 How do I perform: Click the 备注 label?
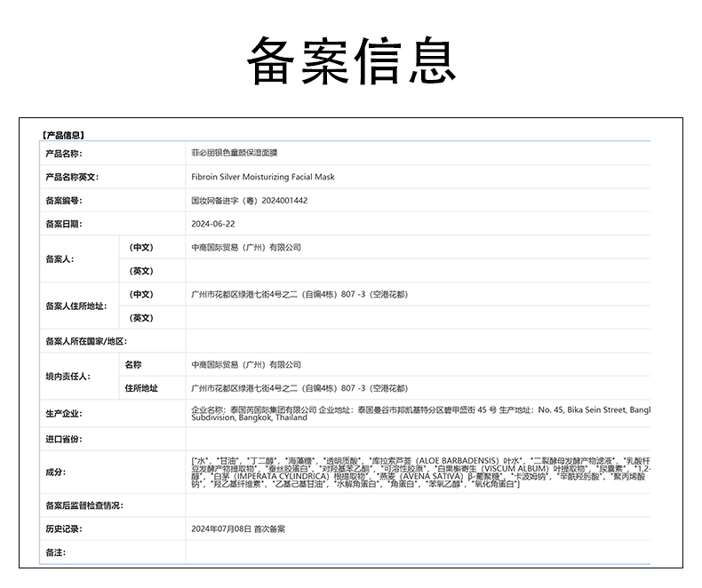click(55, 552)
